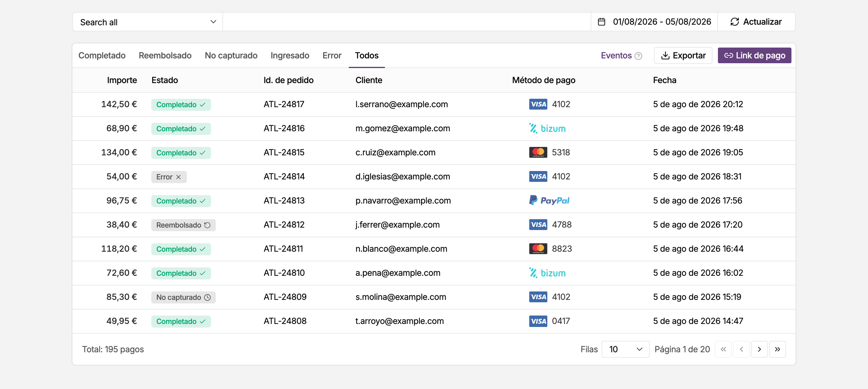Viewport: 868px width, 389px height.
Task: Open date range 01/08/2026 - 05/08/2026 picker
Action: [654, 22]
